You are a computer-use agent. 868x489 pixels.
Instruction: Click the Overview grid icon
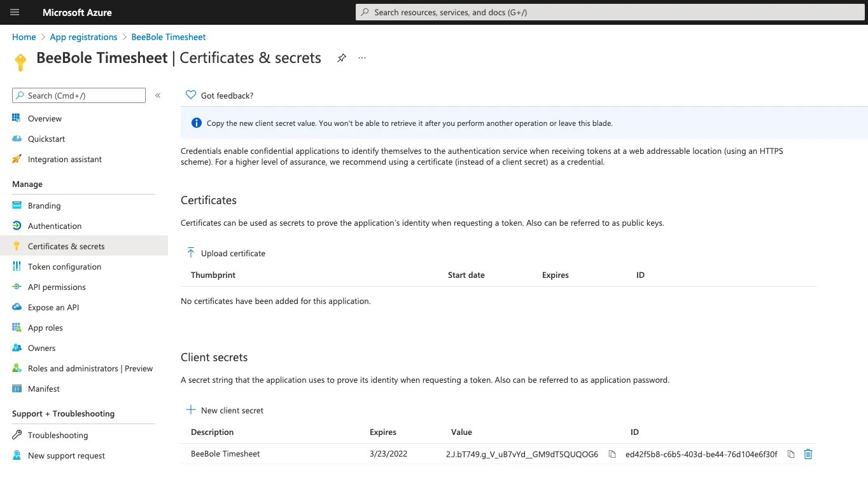(x=17, y=118)
